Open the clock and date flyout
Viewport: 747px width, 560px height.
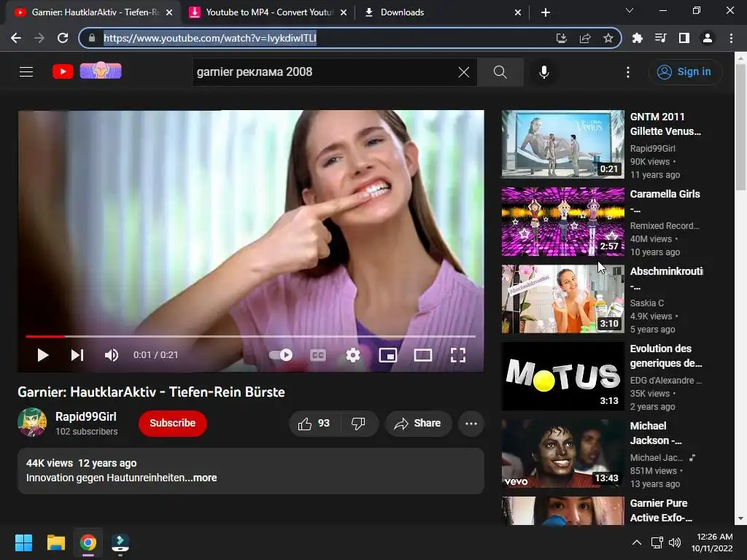pos(712,542)
